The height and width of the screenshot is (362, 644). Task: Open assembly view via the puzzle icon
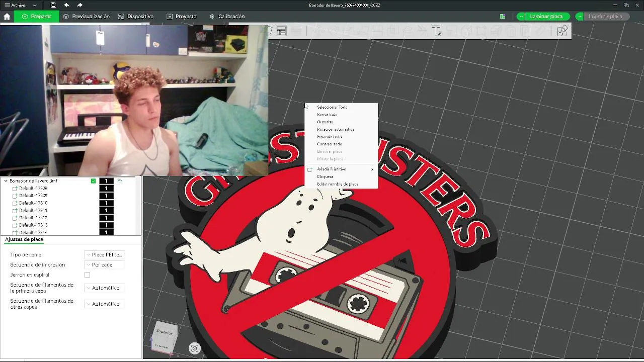[x=562, y=31]
